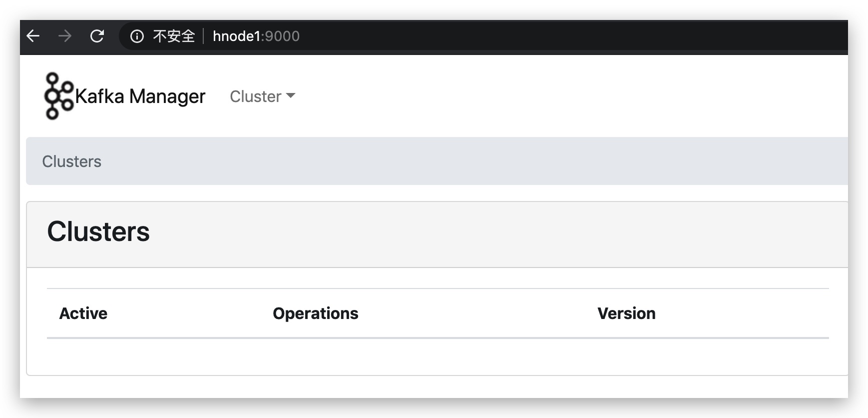Click the blank address bar space after URL

pyautogui.click(x=574, y=36)
